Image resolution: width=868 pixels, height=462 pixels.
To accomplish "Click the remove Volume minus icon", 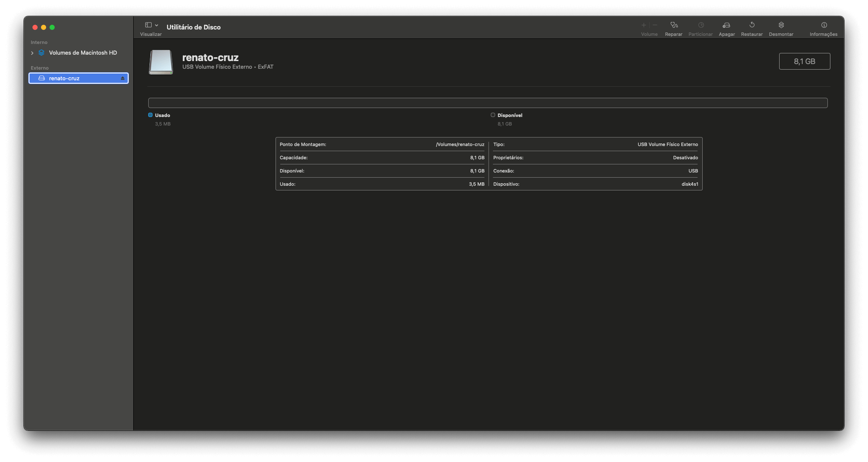I will tap(655, 25).
